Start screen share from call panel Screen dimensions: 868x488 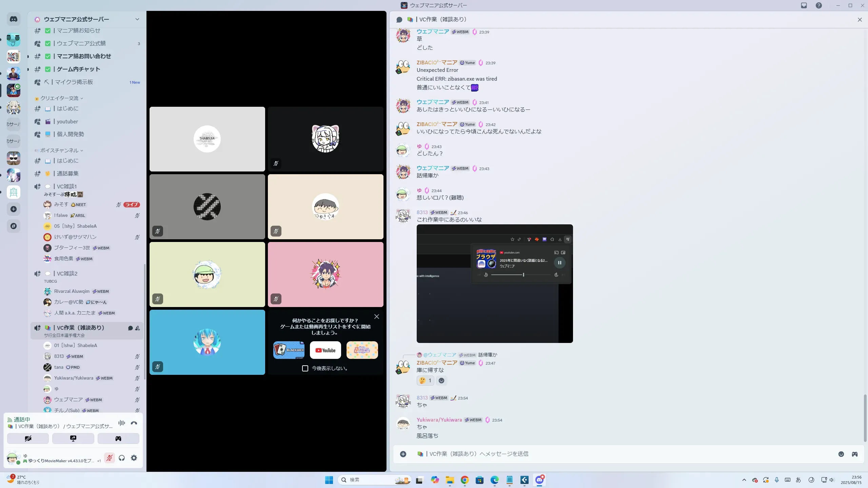pos(73,439)
